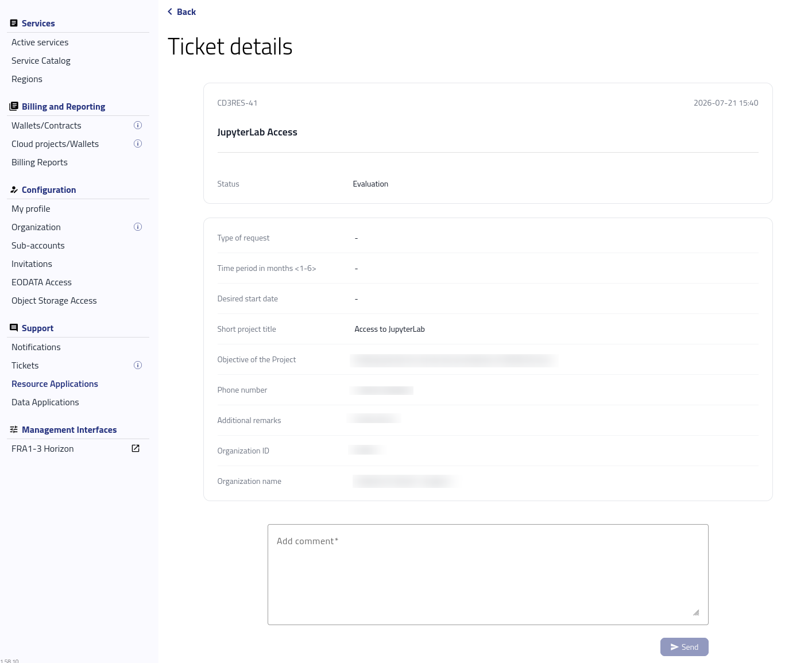812x663 pixels.
Task: Click 'Access to JupyterLab' project title value
Action: [389, 329]
